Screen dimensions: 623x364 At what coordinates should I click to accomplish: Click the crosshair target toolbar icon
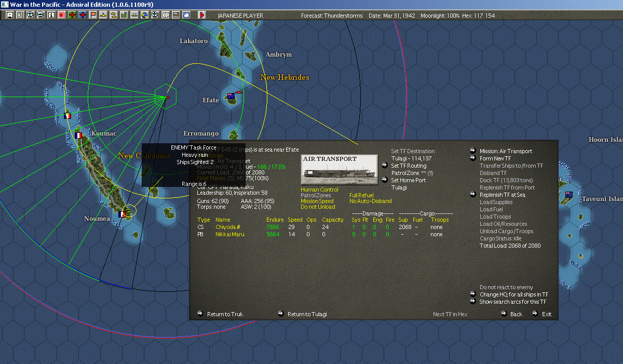(155, 15)
